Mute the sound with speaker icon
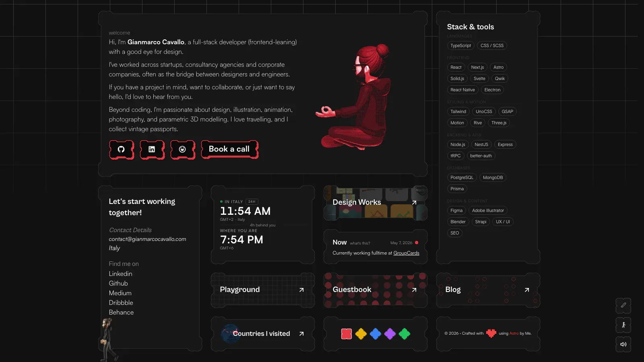The image size is (644, 362). (x=623, y=344)
